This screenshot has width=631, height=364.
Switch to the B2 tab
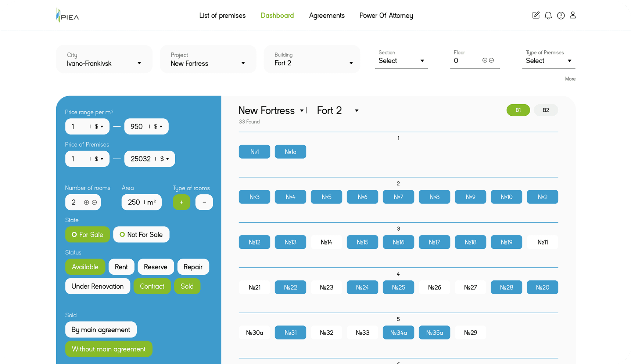pos(546,110)
